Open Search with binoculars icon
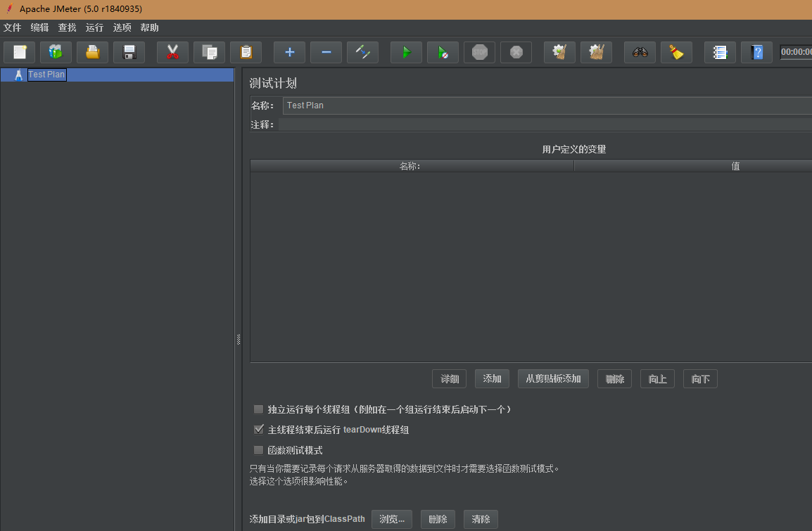This screenshot has height=531, width=812. click(640, 52)
